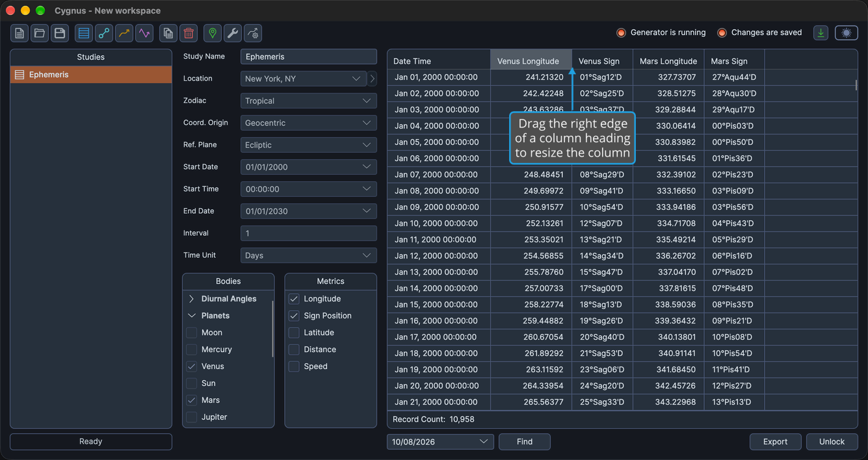Uncheck the Venus body checkbox
This screenshot has height=460, width=868.
pyautogui.click(x=192, y=366)
